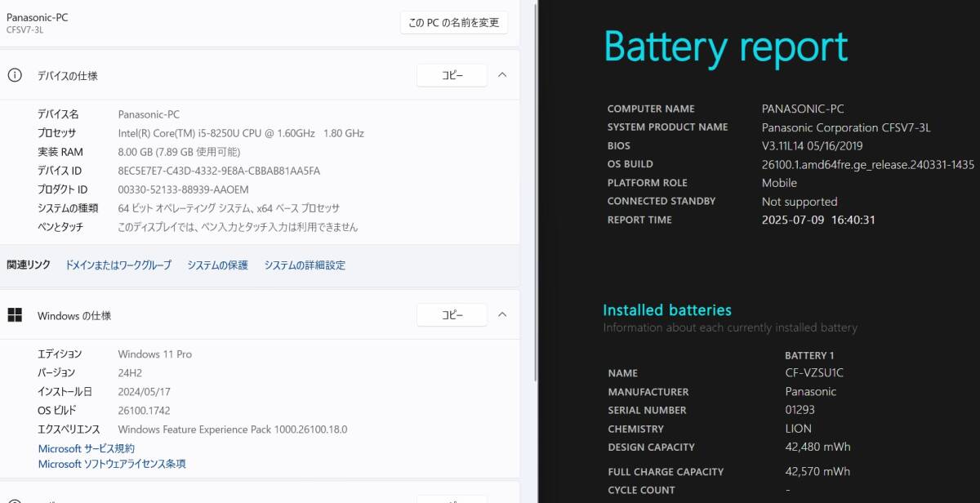Click the 関連リンク label

(x=29, y=265)
